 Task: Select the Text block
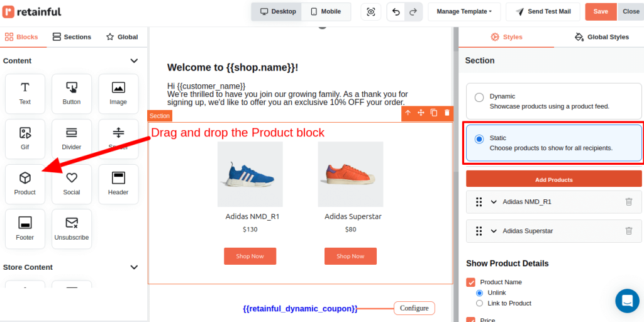click(x=25, y=94)
